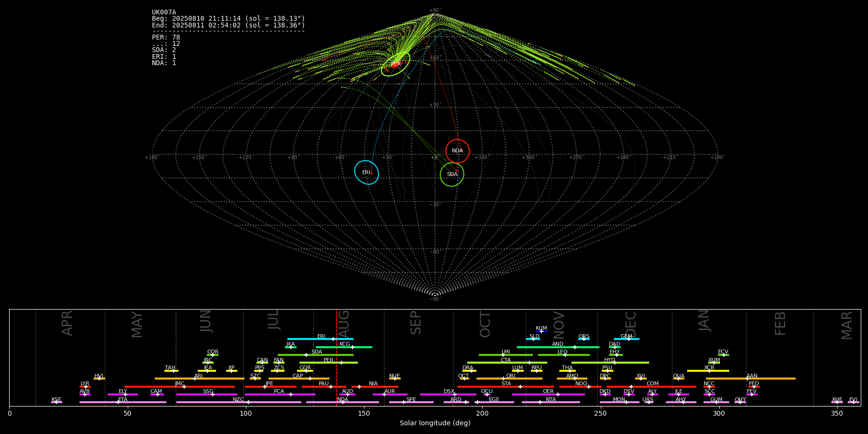Click the red LYR shower bar
This screenshot has width=868, height=434.
[x=85, y=386]
